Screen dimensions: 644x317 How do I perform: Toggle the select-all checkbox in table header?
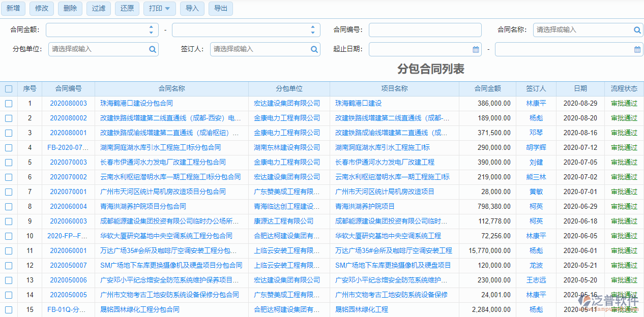point(8,88)
